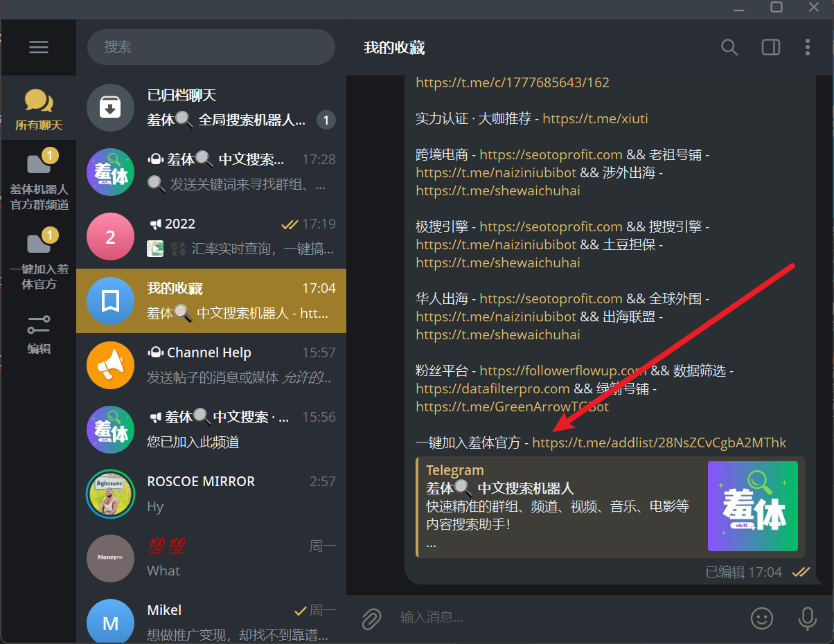Screen dimensions: 834x644
Task: Open shewaichuhai link after 涉外出海
Action: [x=498, y=190]
